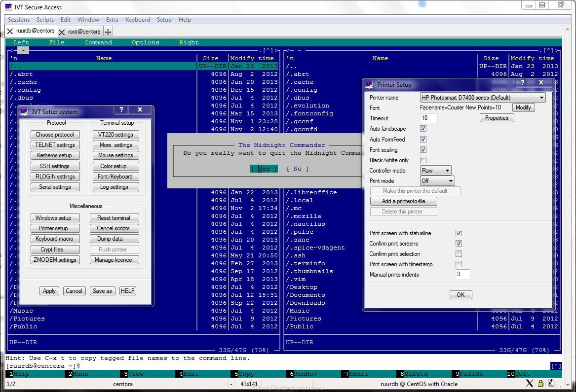Open Color setup
576x392 pixels.
point(115,166)
